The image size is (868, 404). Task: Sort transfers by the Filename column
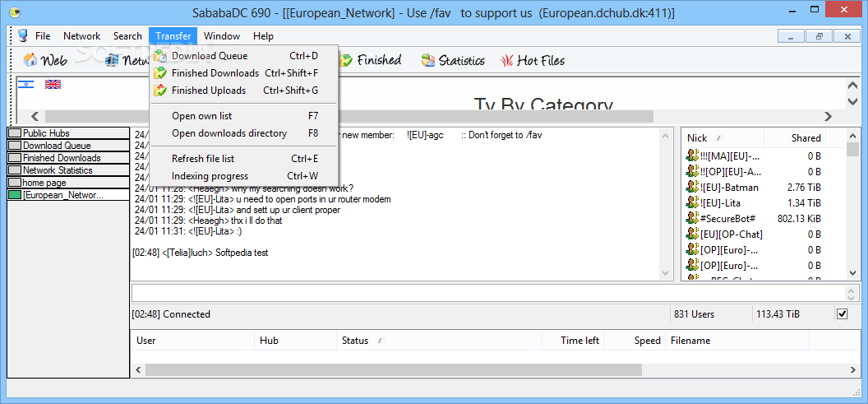pos(737,341)
